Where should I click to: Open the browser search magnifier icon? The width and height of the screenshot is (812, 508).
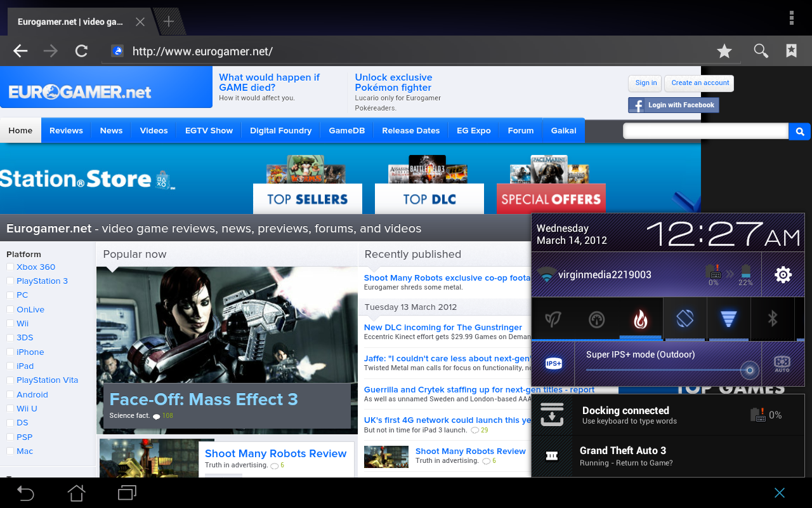pyautogui.click(x=761, y=51)
